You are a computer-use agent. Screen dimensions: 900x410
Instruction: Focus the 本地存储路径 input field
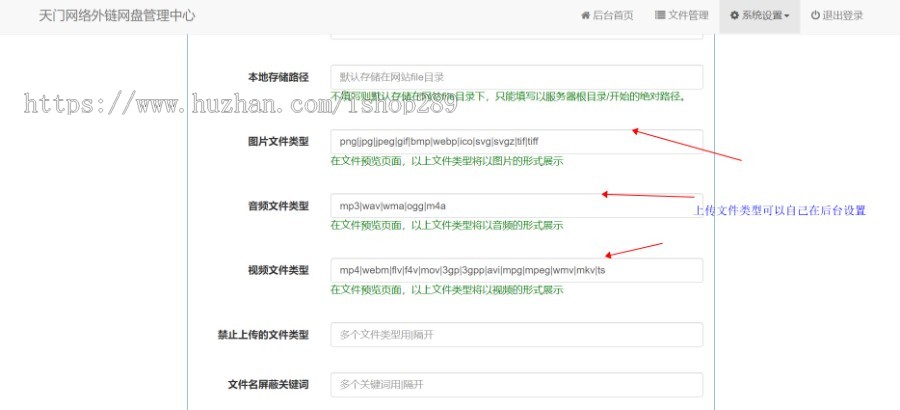(x=517, y=77)
